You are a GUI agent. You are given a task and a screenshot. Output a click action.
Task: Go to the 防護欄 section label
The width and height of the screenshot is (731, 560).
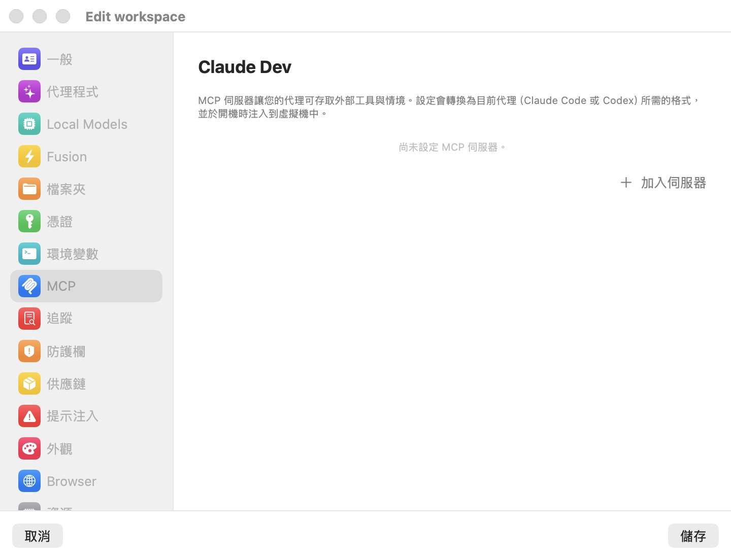tap(66, 352)
